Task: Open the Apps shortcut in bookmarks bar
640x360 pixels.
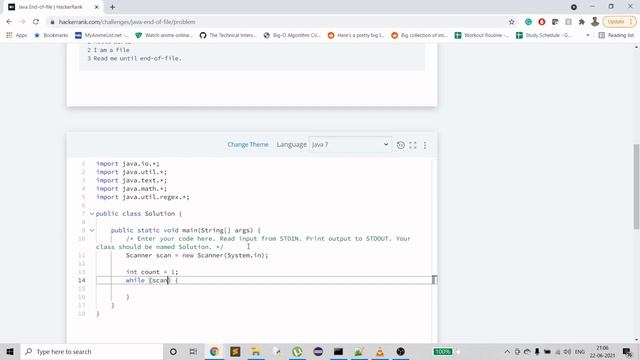Action: [17, 35]
